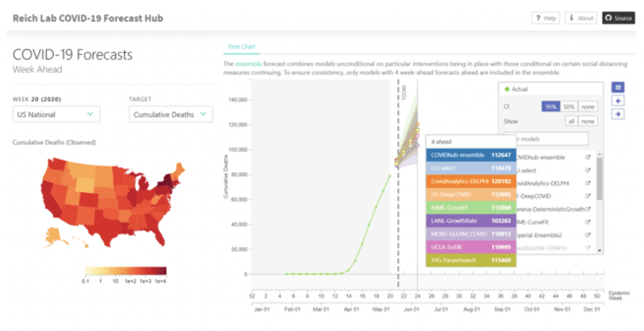Focus the filter models search field
The image size is (644, 331).
point(546,139)
